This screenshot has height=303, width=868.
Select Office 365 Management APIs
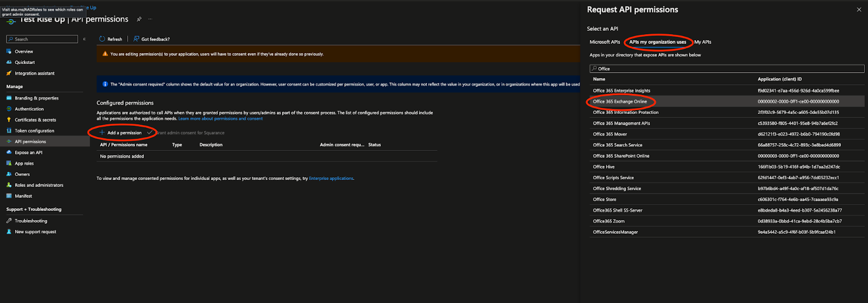[727, 123]
